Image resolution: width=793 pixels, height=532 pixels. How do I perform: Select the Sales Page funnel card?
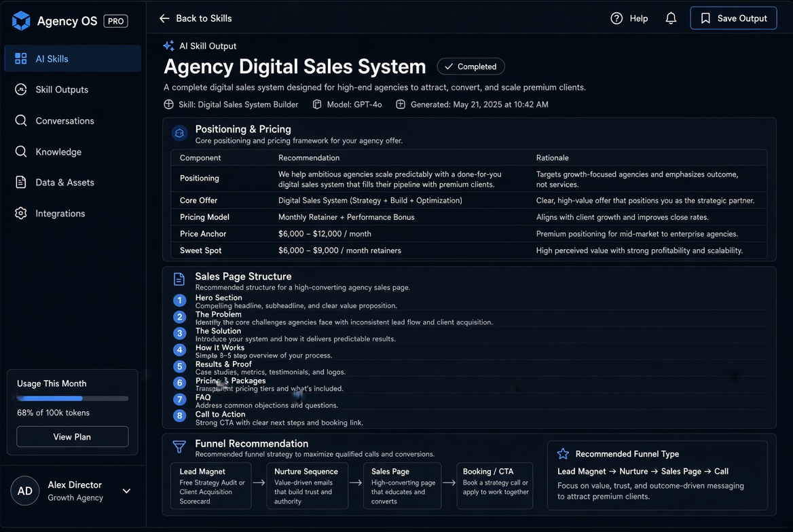402,485
